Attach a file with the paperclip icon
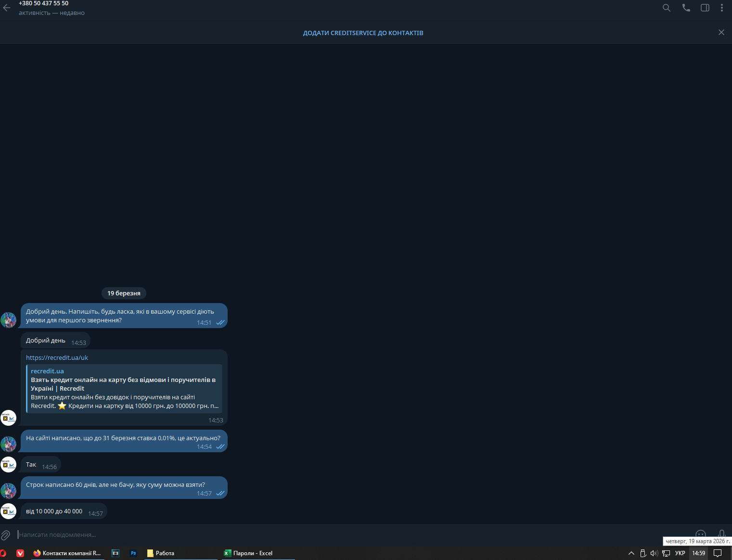The width and height of the screenshot is (732, 560). coord(6,535)
